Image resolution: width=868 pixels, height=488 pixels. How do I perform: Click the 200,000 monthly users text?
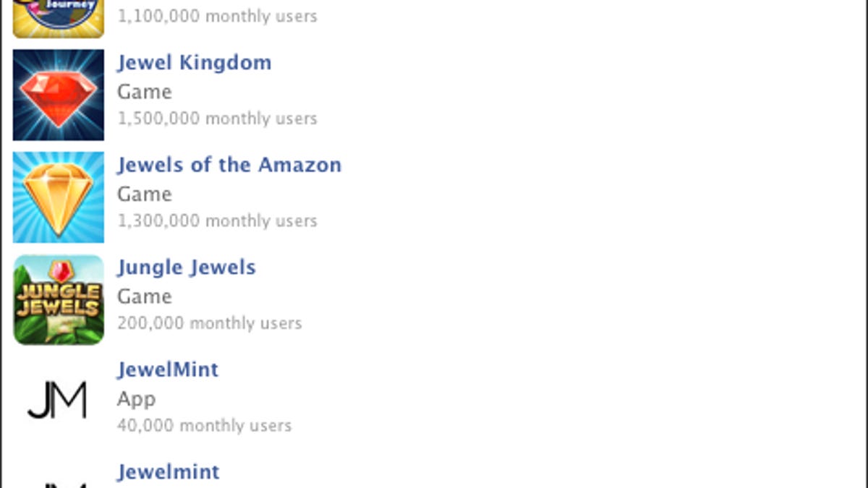click(x=210, y=323)
